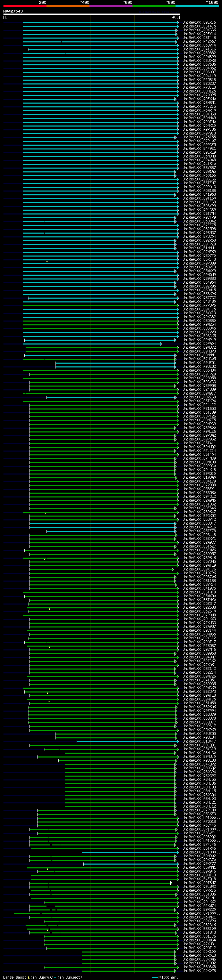Screen dimensions: 222x980
Task: Click the red 20% identity legend segment
Action: coord(25,6)
